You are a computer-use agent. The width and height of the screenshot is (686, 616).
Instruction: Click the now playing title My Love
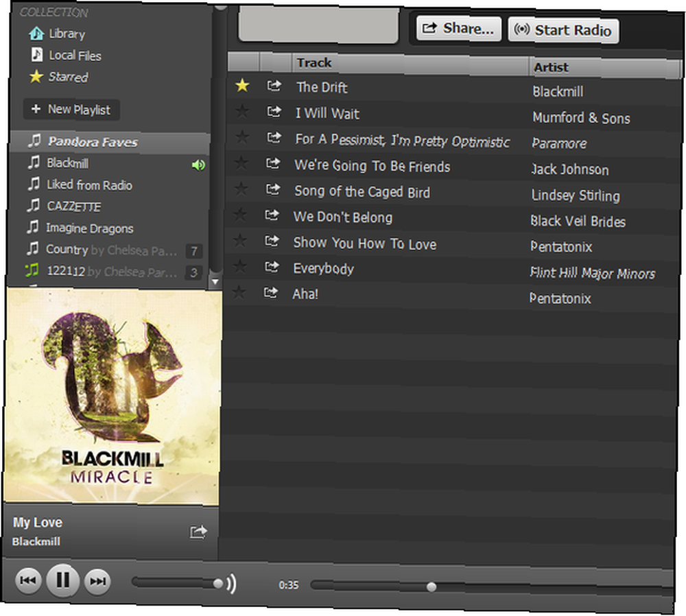pos(38,523)
